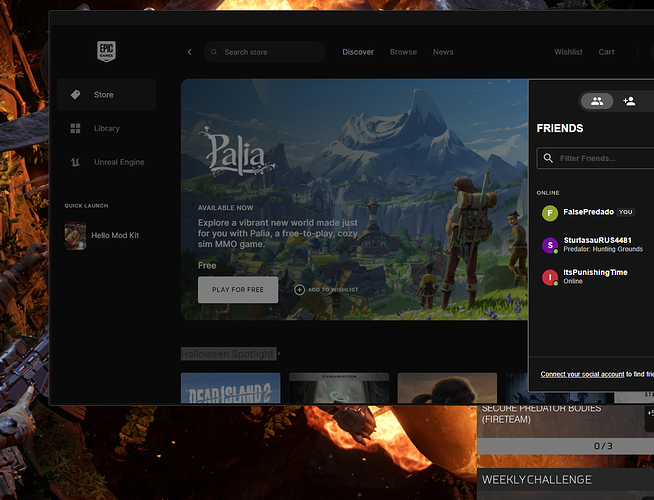Image resolution: width=654 pixels, height=500 pixels.
Task: Open the Dead Island 2 game card
Action: tap(231, 388)
